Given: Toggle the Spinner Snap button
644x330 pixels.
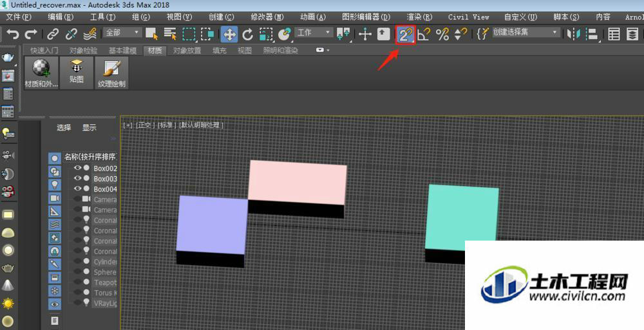Looking at the screenshot, I should (461, 35).
